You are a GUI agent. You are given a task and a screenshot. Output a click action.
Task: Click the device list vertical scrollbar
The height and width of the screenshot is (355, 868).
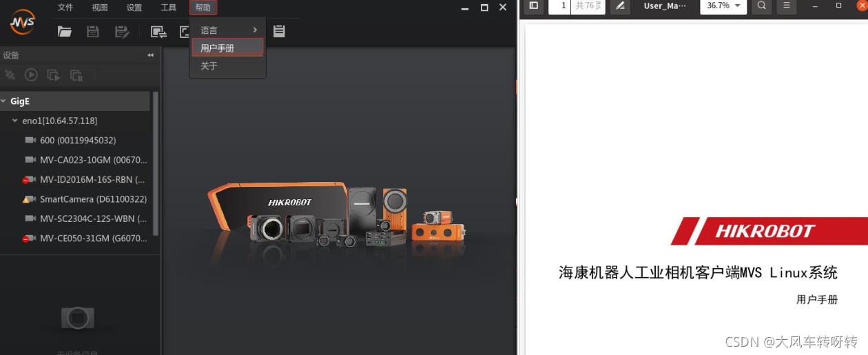point(156,163)
